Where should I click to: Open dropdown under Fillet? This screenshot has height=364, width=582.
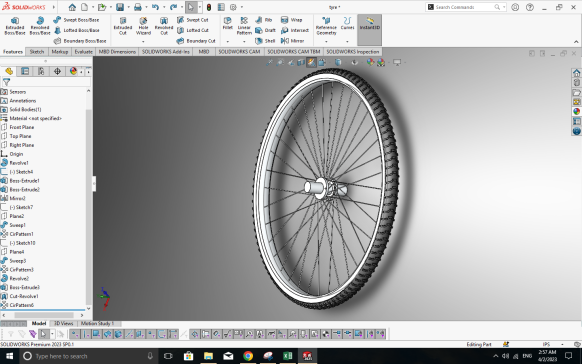tap(228, 41)
